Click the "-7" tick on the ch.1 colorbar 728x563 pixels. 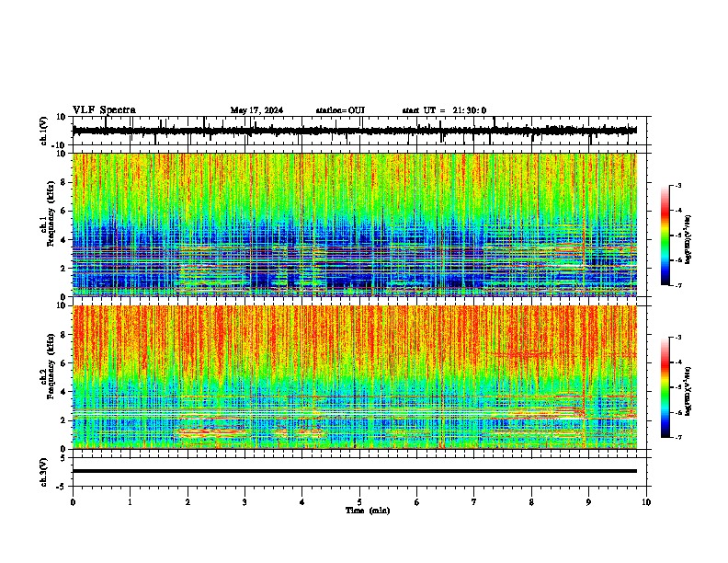(678, 285)
